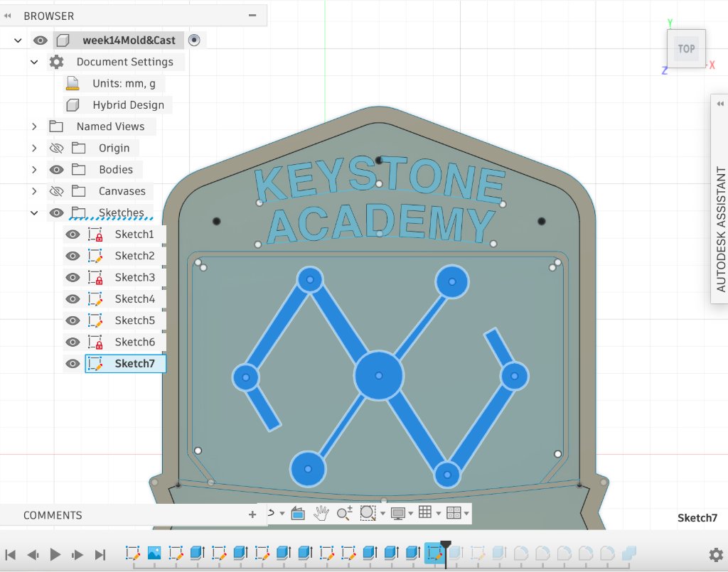Select the first sketch feature in timeline
Image resolution: width=728 pixels, height=572 pixels.
coord(133,553)
